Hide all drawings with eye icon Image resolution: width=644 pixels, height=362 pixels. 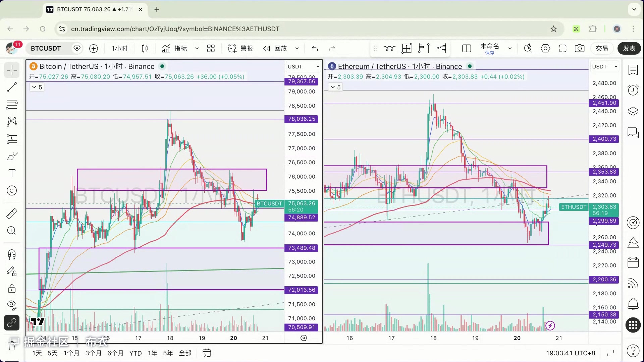pos(12,304)
